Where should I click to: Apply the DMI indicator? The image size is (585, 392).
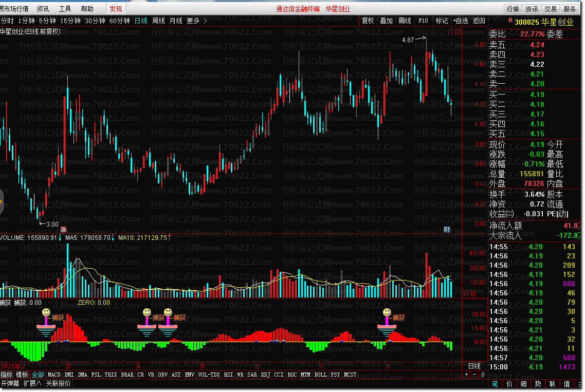click(x=69, y=375)
